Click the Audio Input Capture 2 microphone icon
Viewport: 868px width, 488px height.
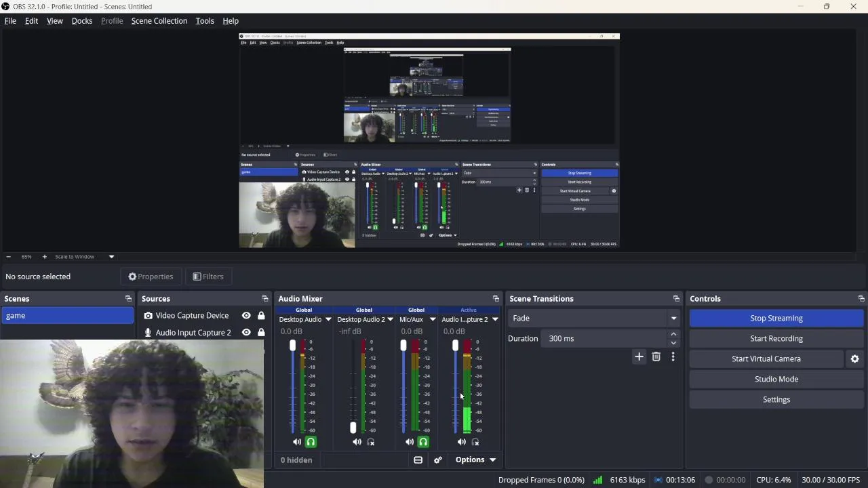click(148, 333)
